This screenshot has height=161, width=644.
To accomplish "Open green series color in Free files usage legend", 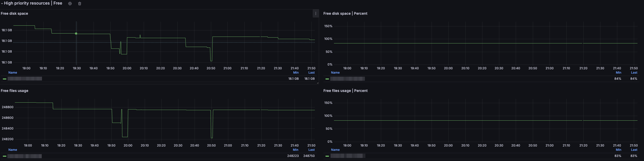I will pos(5,156).
